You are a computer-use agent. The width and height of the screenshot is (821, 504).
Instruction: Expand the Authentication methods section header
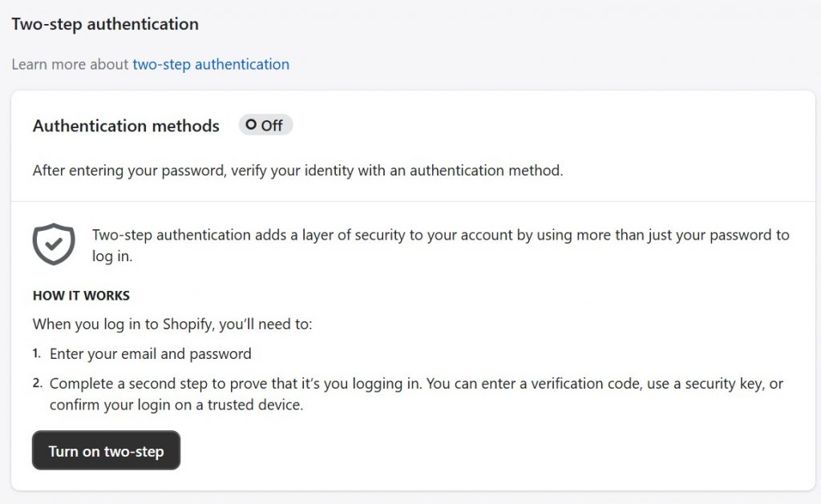point(125,126)
